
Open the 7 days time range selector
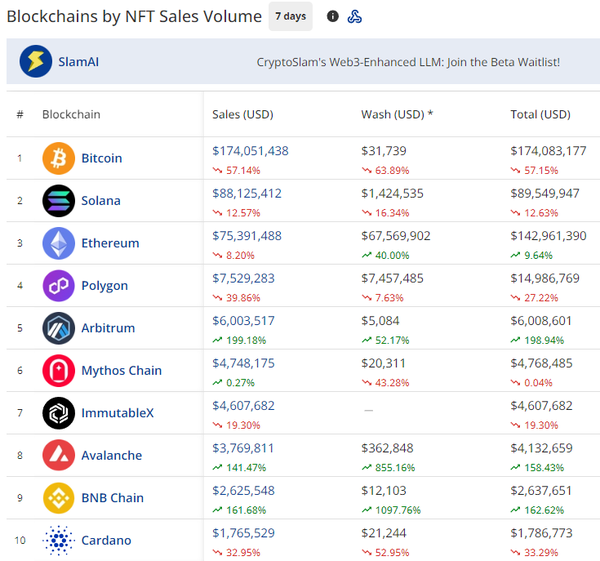coord(290,16)
